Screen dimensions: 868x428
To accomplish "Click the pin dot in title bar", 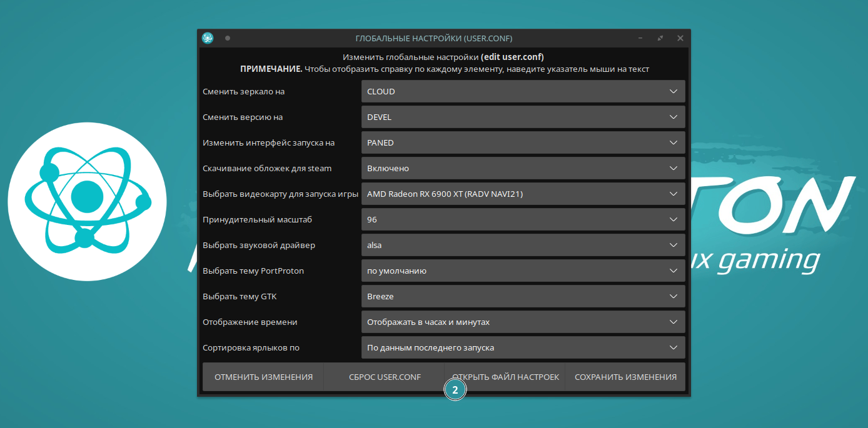I will (227, 38).
